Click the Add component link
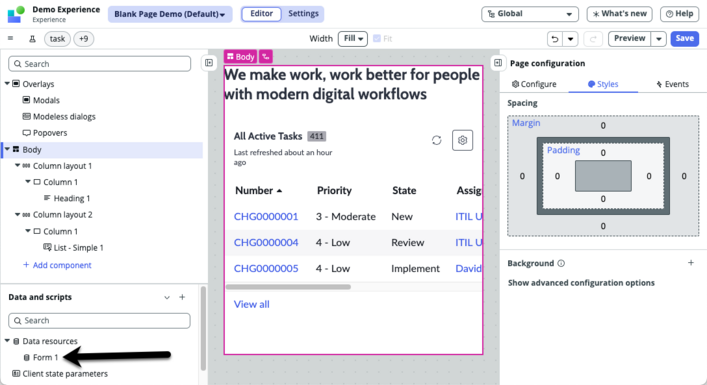This screenshot has height=385, width=707. coord(57,265)
